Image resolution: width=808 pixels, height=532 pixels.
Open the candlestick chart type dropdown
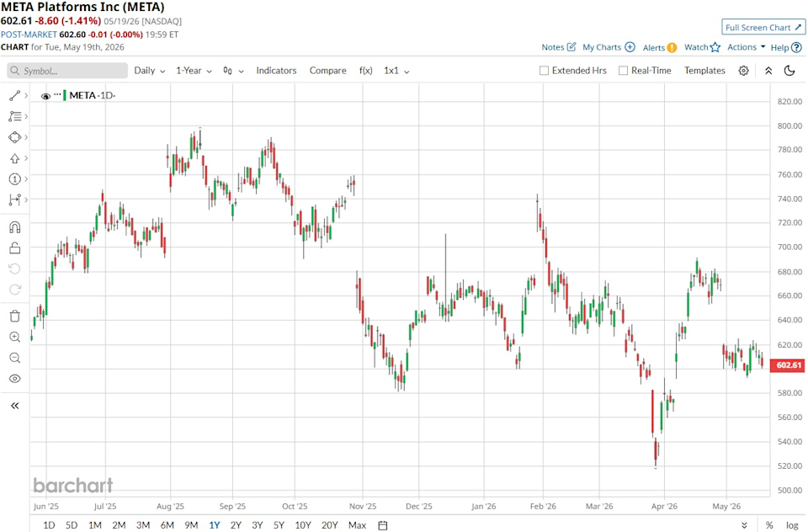click(x=233, y=71)
